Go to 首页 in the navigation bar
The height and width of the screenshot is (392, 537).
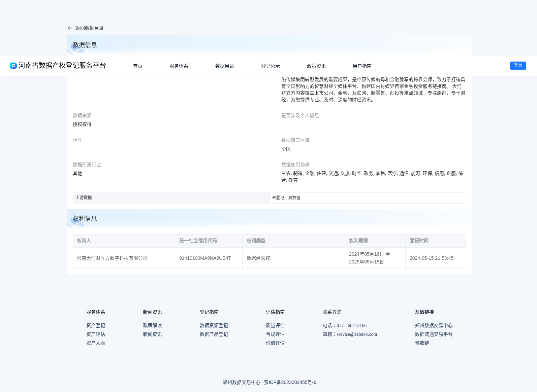(138, 66)
